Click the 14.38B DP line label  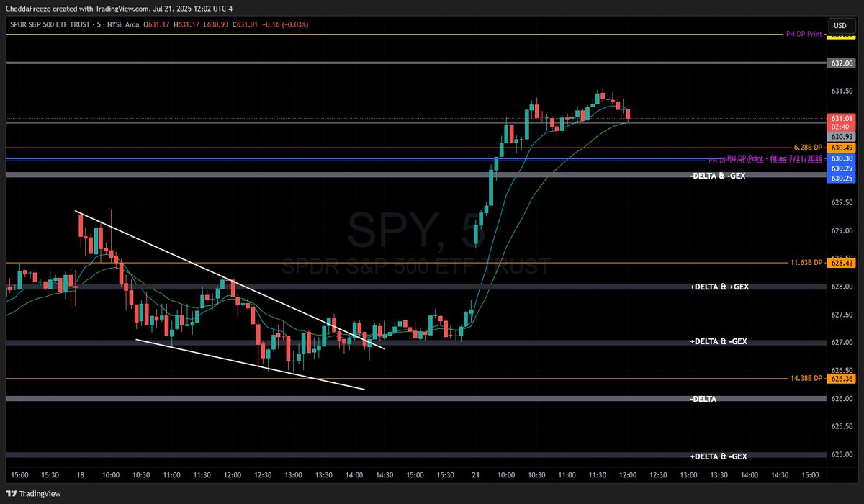[806, 378]
